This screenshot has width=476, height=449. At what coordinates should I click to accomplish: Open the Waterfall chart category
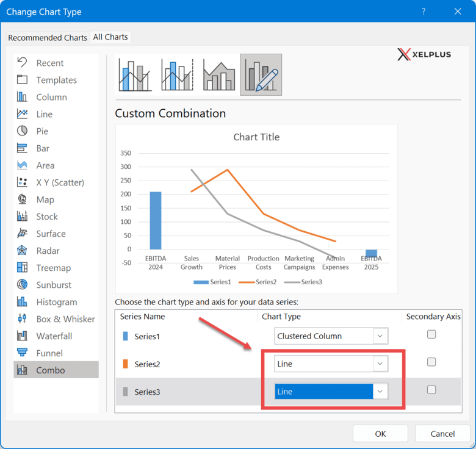(x=54, y=336)
